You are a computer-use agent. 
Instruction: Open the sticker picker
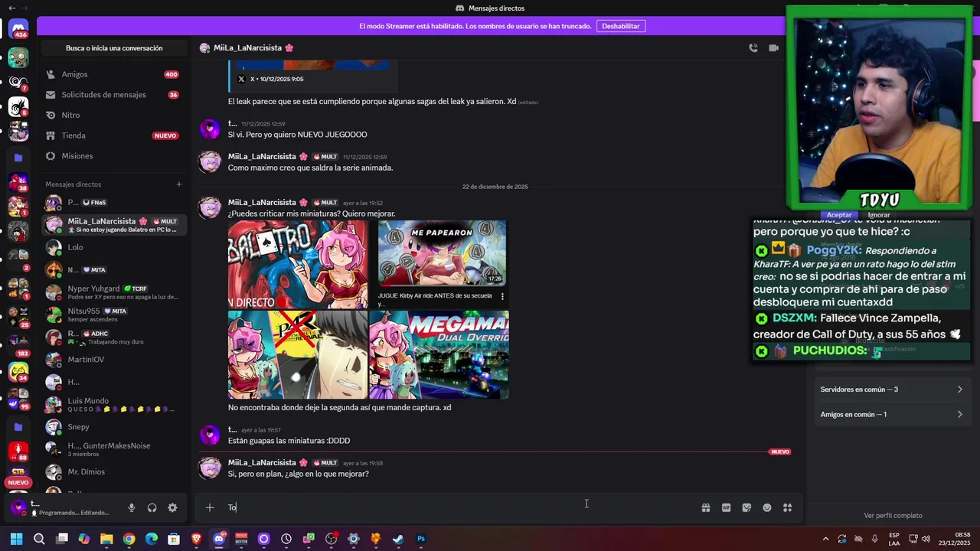coord(746,507)
